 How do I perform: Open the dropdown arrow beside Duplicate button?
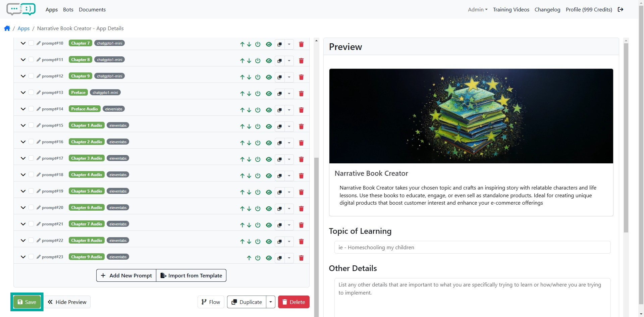[x=271, y=302]
